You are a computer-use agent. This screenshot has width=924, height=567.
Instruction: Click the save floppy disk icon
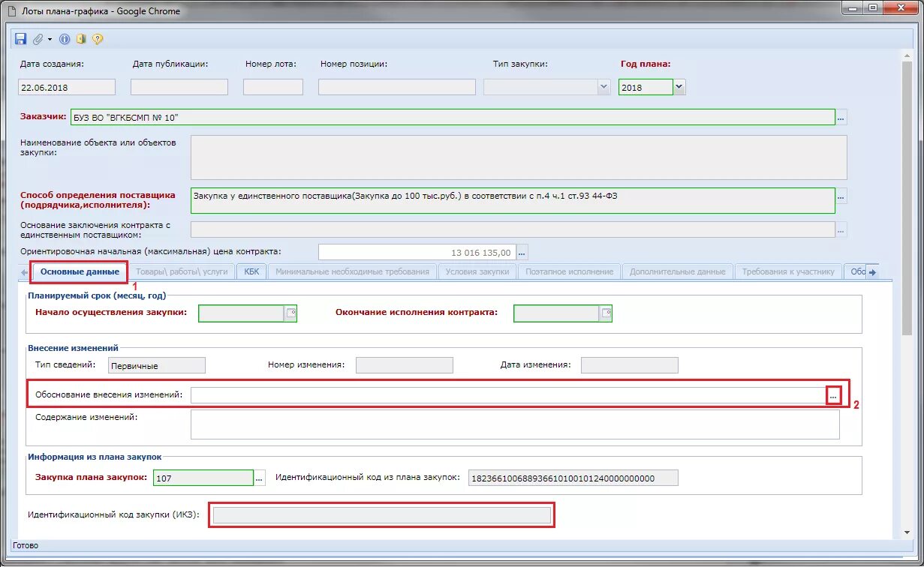[x=20, y=39]
